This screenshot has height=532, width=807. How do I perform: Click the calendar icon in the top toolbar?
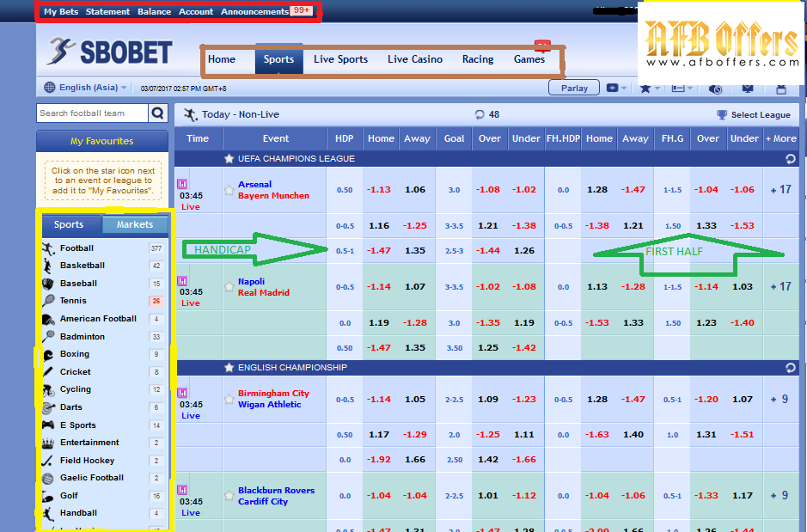coord(780,89)
